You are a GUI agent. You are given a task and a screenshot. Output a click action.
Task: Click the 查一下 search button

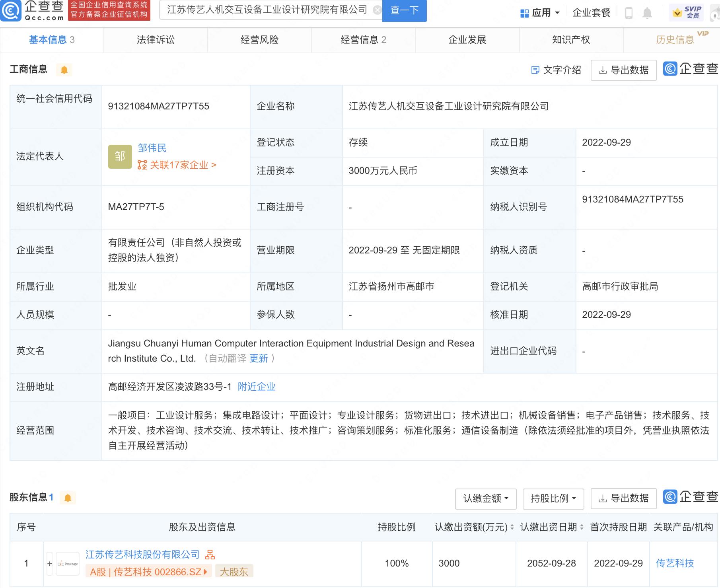(x=404, y=11)
